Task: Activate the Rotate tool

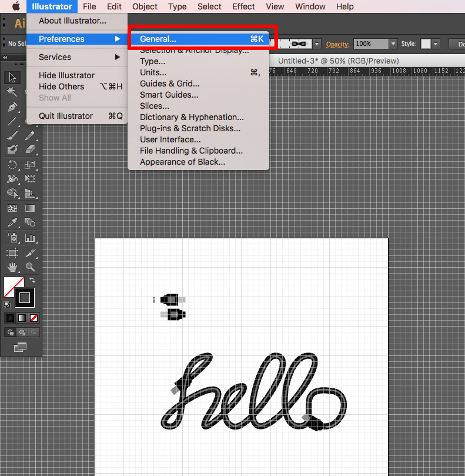Action: (12, 165)
